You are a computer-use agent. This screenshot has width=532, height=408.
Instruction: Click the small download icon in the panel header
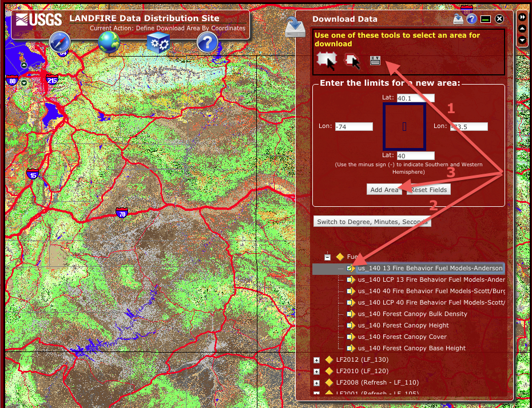(458, 19)
